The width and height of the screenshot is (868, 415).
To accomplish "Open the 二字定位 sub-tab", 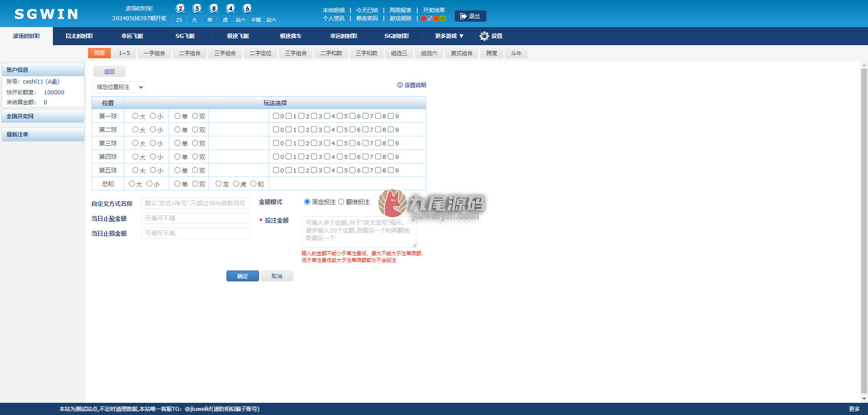I will point(260,53).
